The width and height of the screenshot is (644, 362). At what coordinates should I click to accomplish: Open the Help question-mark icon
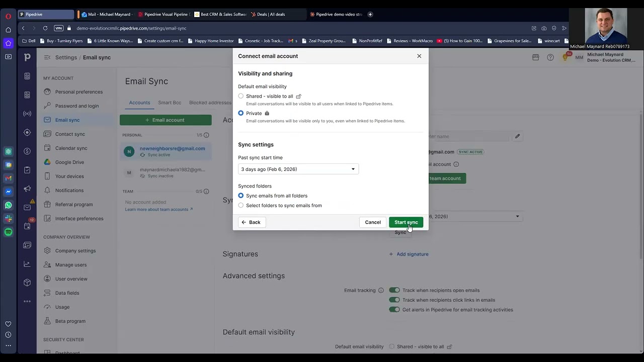[550, 57]
